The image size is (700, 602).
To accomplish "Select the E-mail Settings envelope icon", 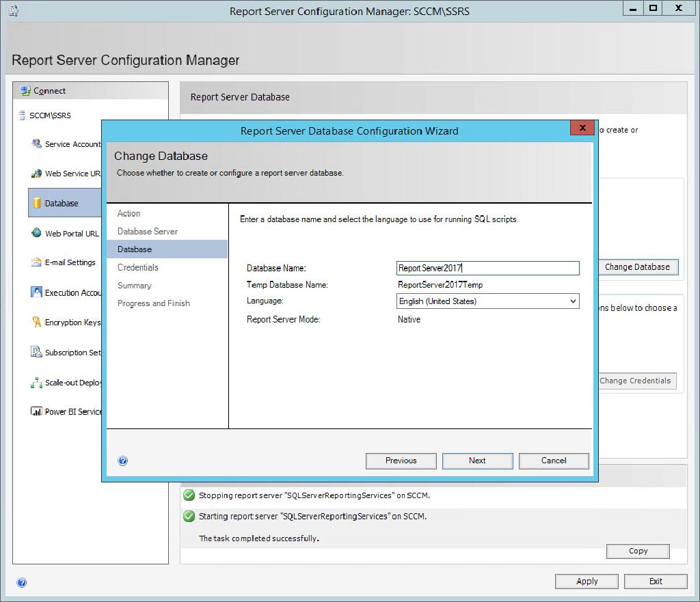I will tap(37, 262).
